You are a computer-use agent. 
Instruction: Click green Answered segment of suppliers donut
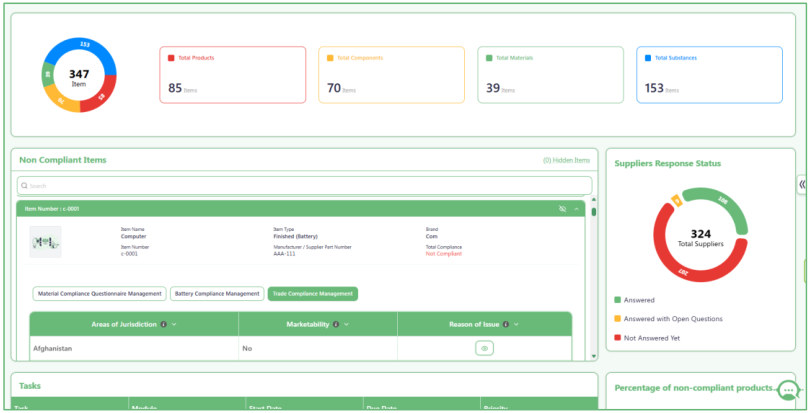click(x=723, y=200)
